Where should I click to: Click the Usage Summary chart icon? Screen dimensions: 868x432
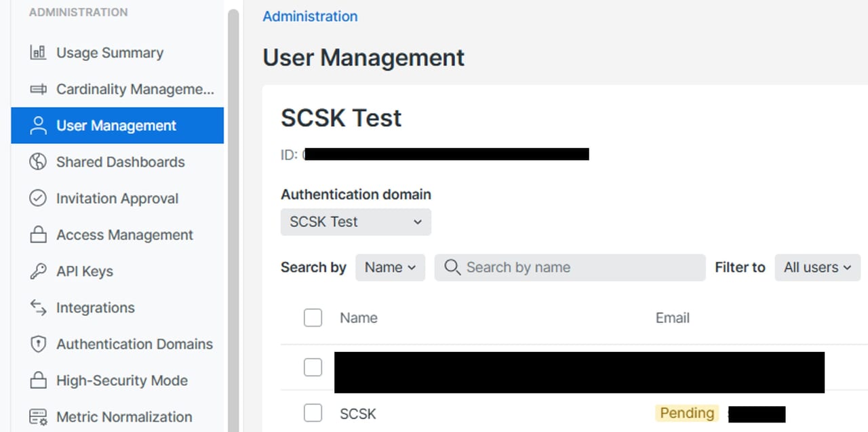point(38,53)
